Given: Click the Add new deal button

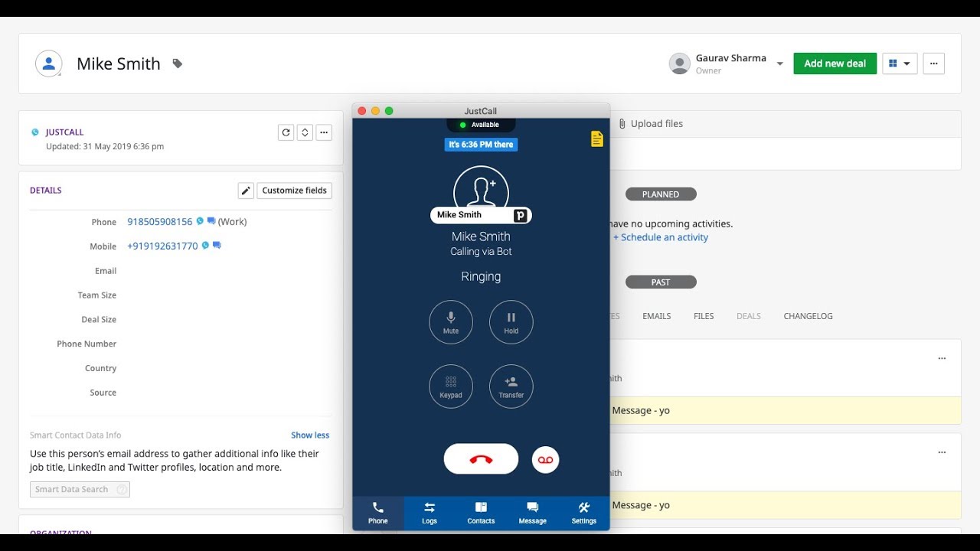Looking at the screenshot, I should point(835,64).
